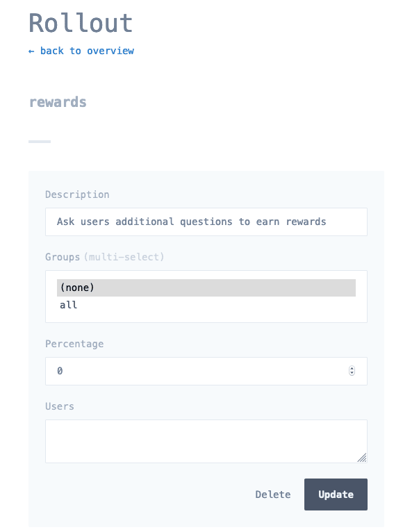Focus the Users text area

point(206,442)
